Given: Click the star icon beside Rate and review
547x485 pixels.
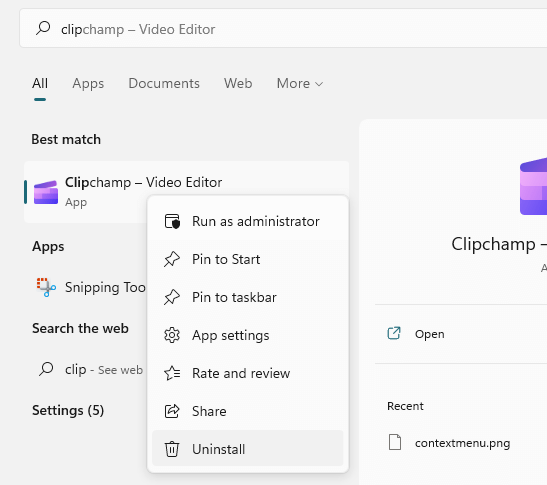Looking at the screenshot, I should point(172,373).
